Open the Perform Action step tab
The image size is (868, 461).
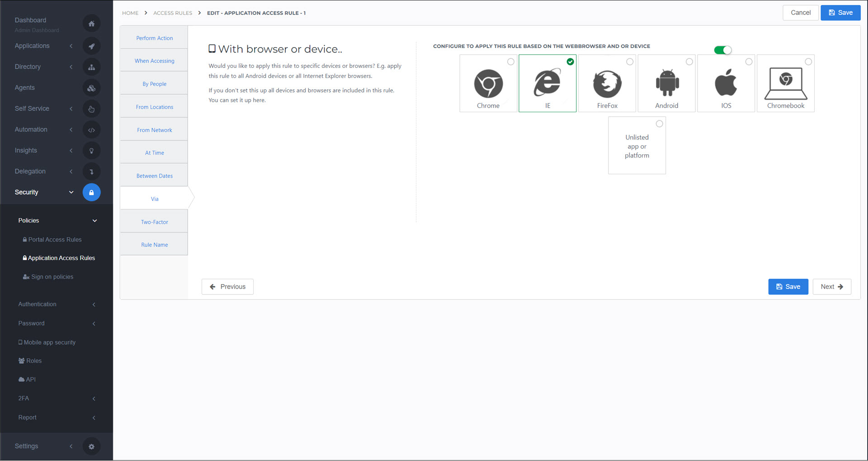(154, 38)
